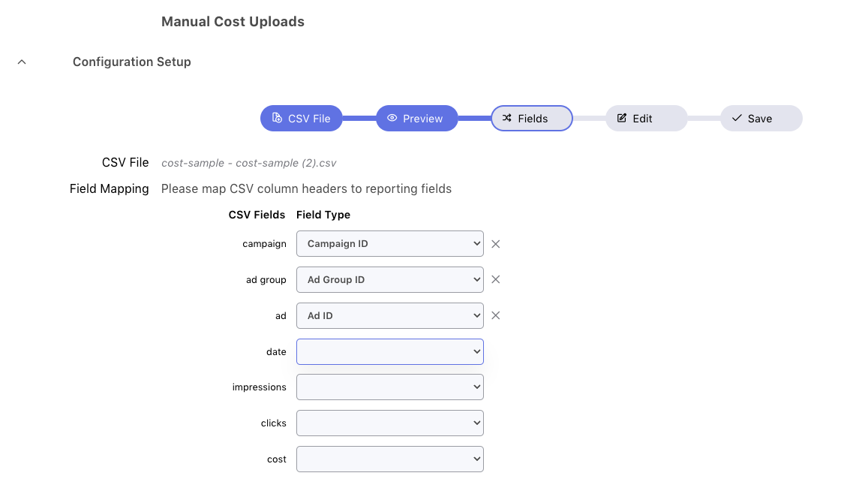Screen dimensions: 868x503
Task: Go to the Preview step
Action: point(417,119)
